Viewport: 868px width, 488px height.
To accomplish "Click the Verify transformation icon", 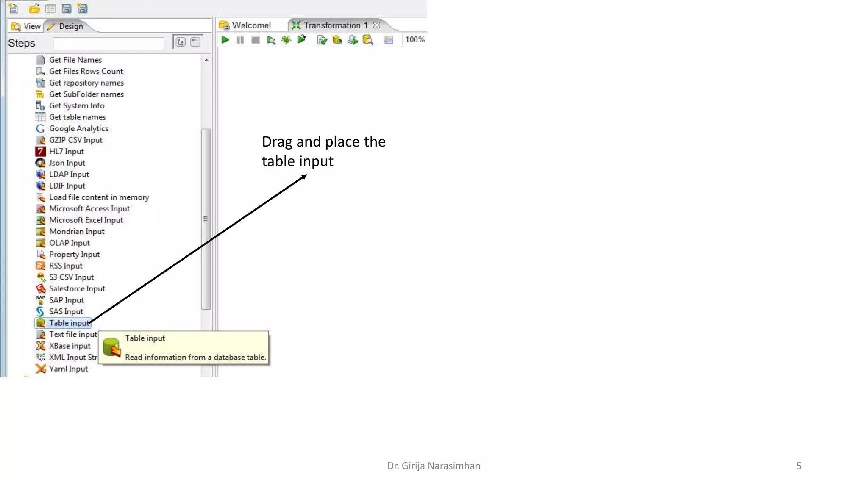I will tap(322, 40).
